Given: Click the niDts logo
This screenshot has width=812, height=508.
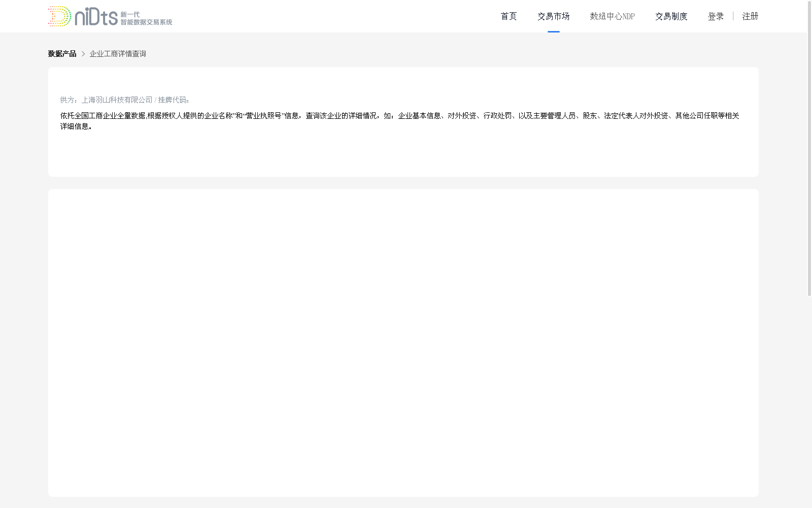Looking at the screenshot, I should (x=110, y=16).
